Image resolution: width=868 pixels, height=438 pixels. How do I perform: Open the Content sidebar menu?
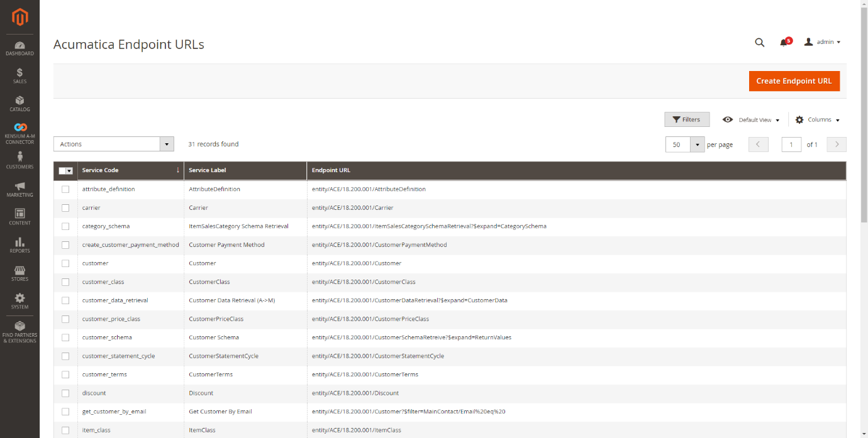coord(19,217)
